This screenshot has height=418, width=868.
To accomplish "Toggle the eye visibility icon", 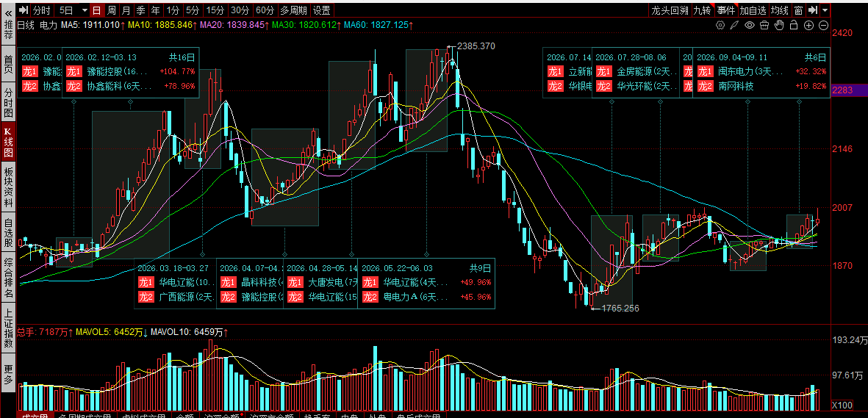I will pos(750,25).
